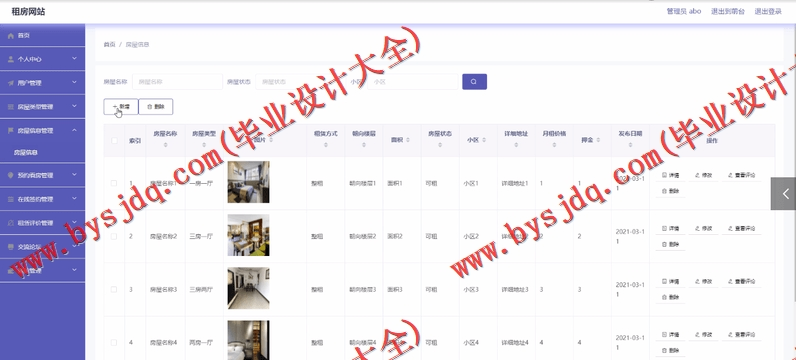Open 查看评论 for 房屋名称3 row

(741, 281)
